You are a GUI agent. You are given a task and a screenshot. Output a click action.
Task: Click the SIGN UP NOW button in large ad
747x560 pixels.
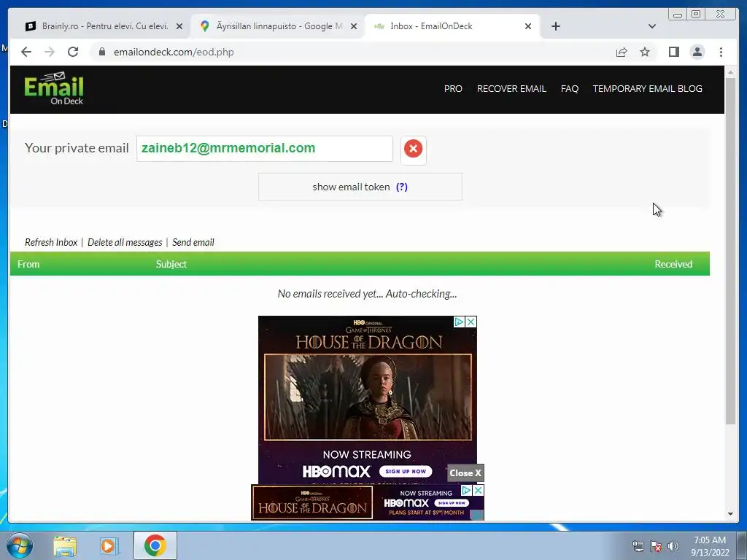pyautogui.click(x=406, y=472)
